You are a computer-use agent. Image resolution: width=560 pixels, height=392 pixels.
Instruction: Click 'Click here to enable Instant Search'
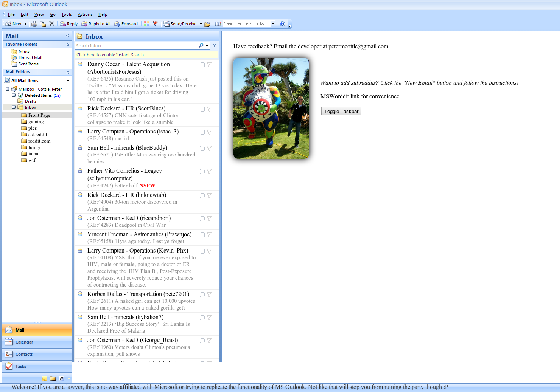[x=146, y=55]
